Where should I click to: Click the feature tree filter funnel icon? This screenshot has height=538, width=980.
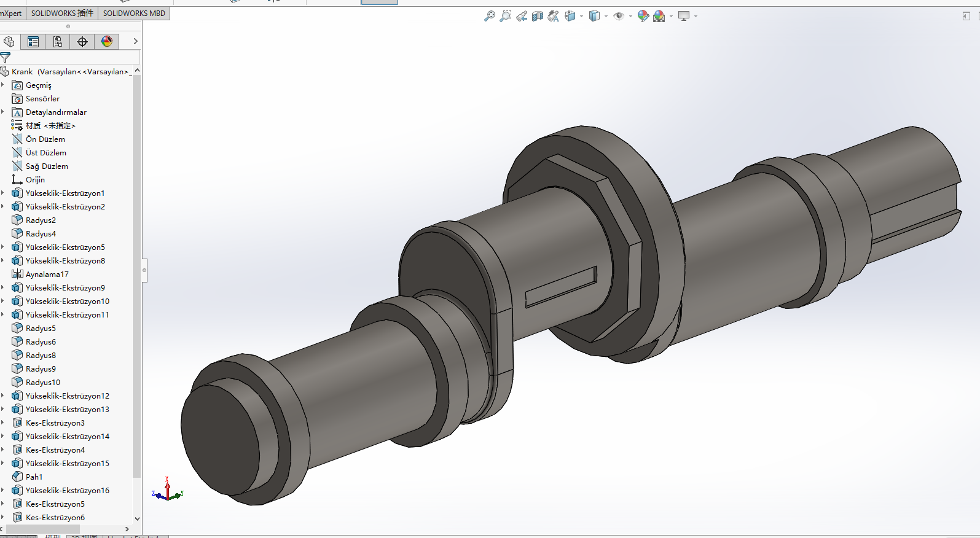point(6,58)
